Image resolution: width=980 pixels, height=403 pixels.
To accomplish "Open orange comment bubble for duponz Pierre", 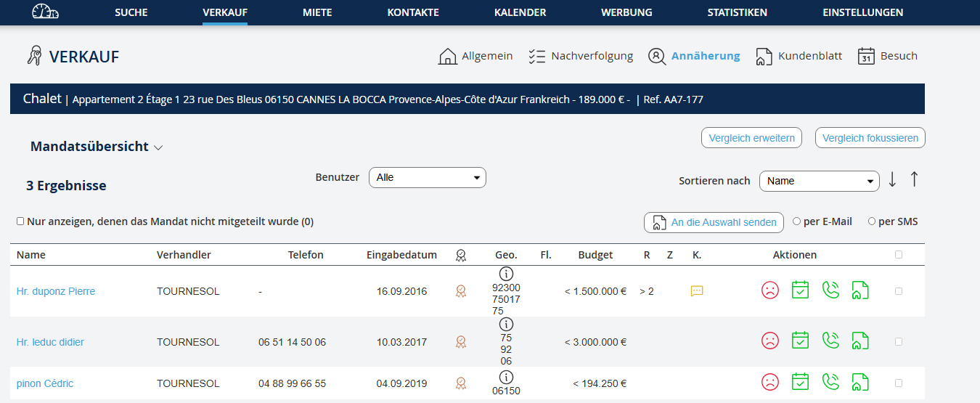I will [x=697, y=291].
